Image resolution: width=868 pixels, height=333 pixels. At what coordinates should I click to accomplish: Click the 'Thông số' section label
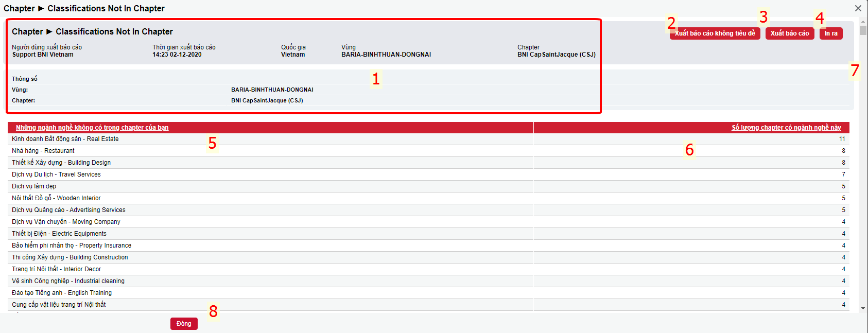[x=25, y=79]
